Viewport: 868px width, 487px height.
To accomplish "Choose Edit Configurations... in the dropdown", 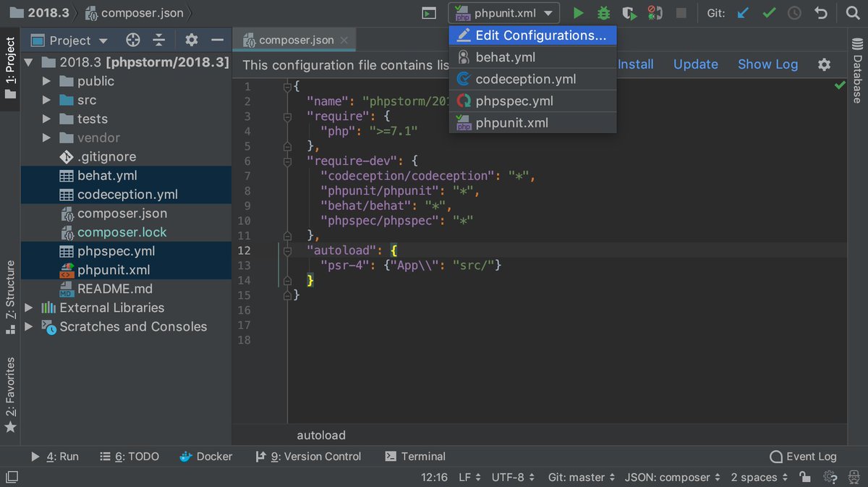I will coord(532,35).
